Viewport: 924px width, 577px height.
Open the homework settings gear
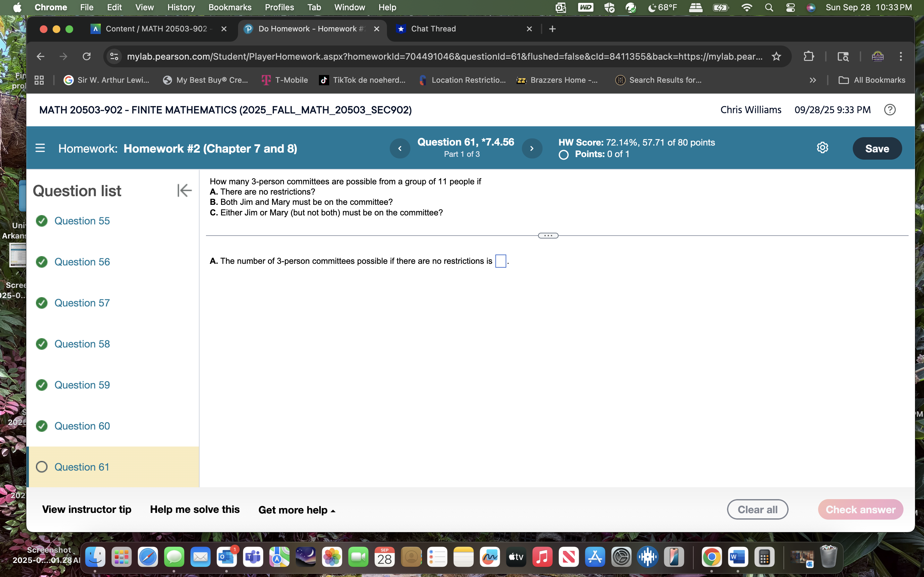tap(822, 148)
